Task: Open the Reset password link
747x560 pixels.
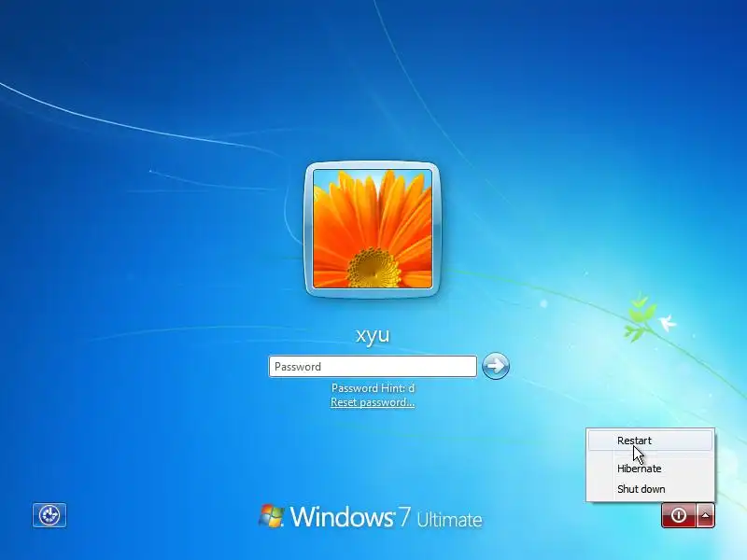Action: point(373,402)
